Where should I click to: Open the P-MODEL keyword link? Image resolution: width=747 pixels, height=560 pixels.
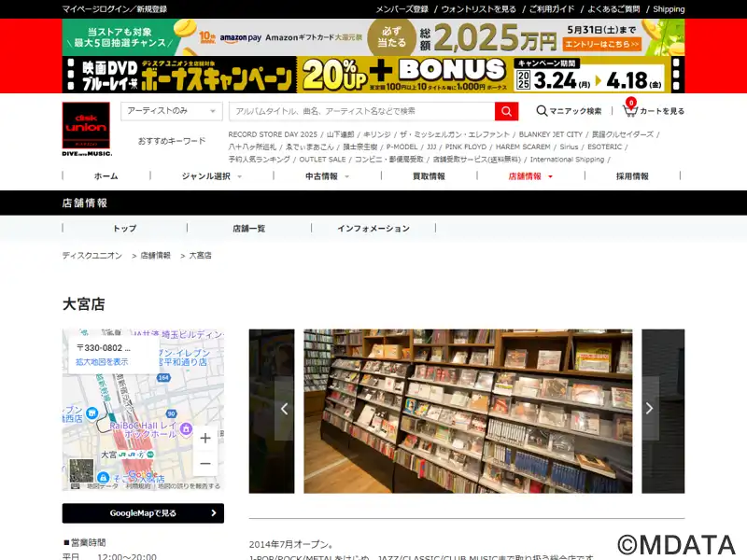coord(402,147)
